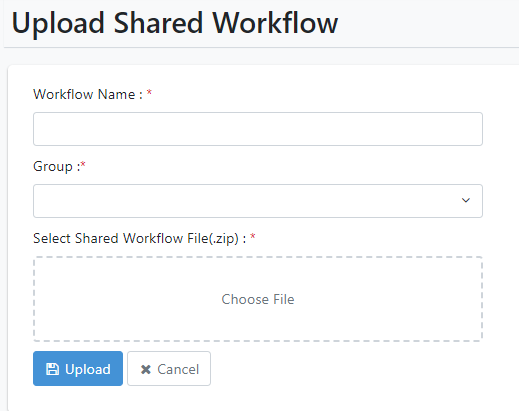Click dashed border of file upload area
519x411 pixels.
click(x=258, y=257)
